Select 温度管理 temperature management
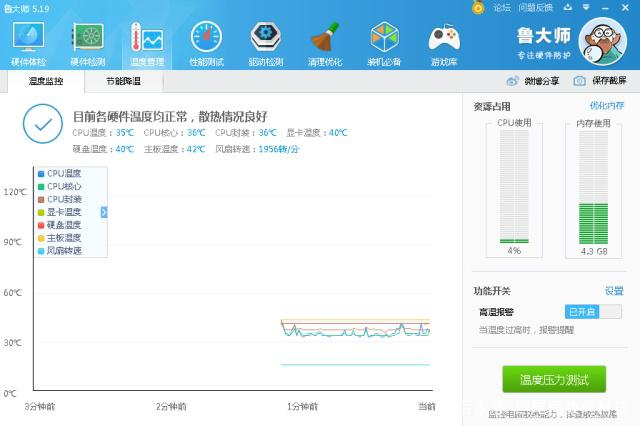Viewport: 640px width, 426px height. click(x=147, y=44)
